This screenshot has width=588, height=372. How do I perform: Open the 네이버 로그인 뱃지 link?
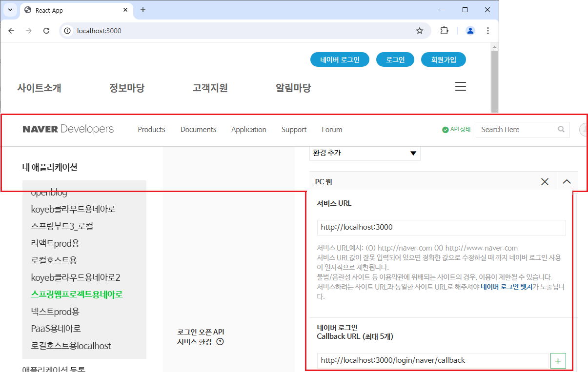point(507,287)
